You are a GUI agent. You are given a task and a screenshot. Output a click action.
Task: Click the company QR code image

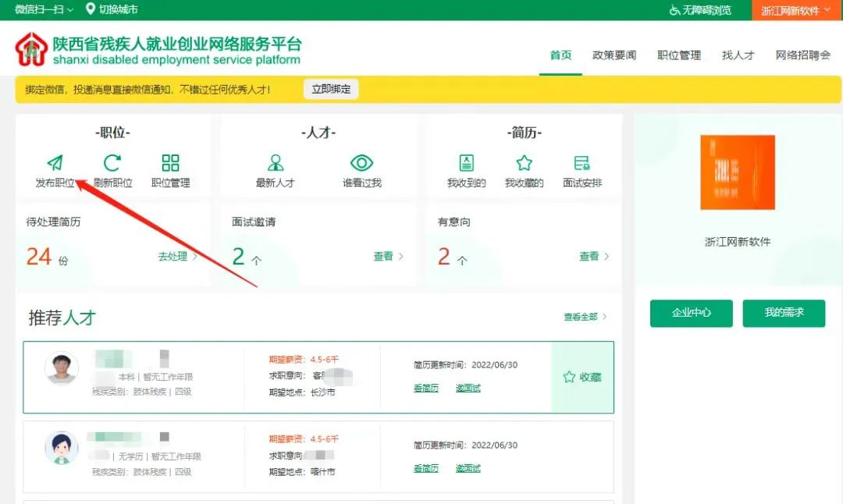738,172
